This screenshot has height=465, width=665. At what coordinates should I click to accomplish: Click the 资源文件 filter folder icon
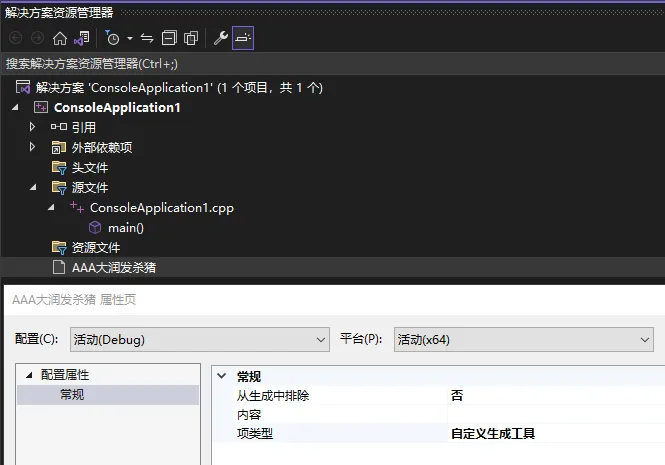pos(59,248)
